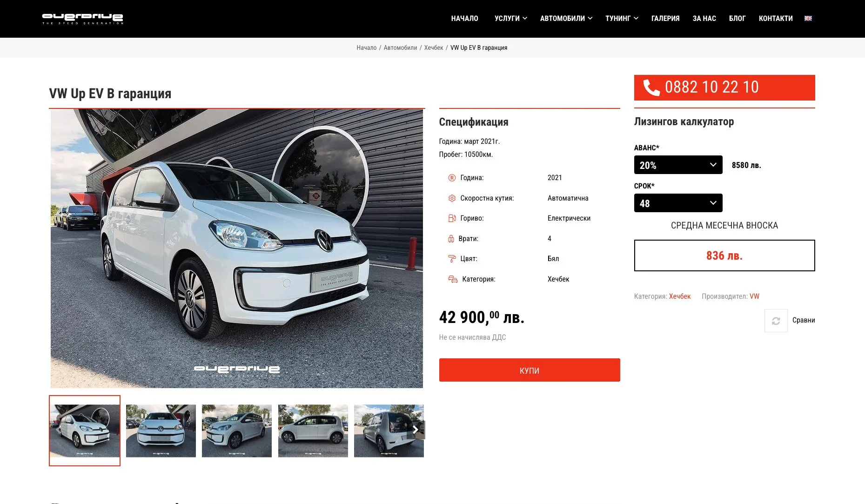Viewport: 865px width, 504px height.
Task: Click the year icon beside Година
Action: 452,178
